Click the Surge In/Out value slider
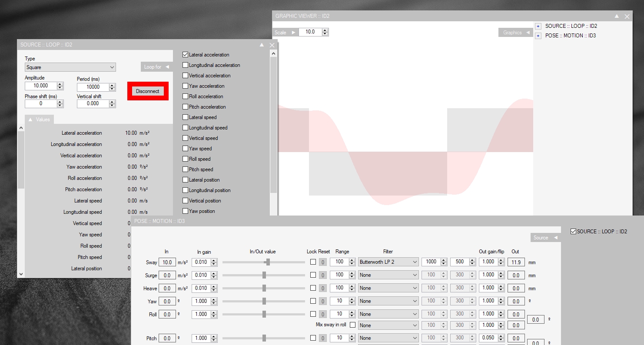The height and width of the screenshot is (345, 644). (264, 275)
